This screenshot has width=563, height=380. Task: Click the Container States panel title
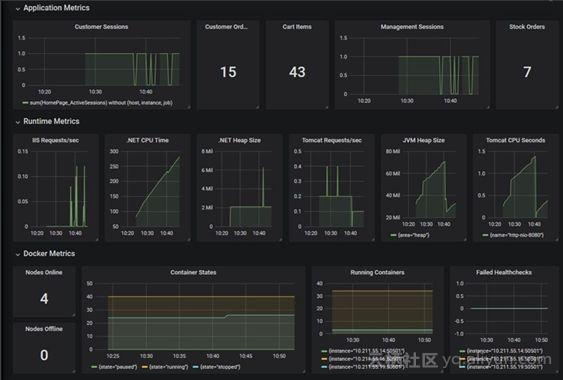coord(193,273)
